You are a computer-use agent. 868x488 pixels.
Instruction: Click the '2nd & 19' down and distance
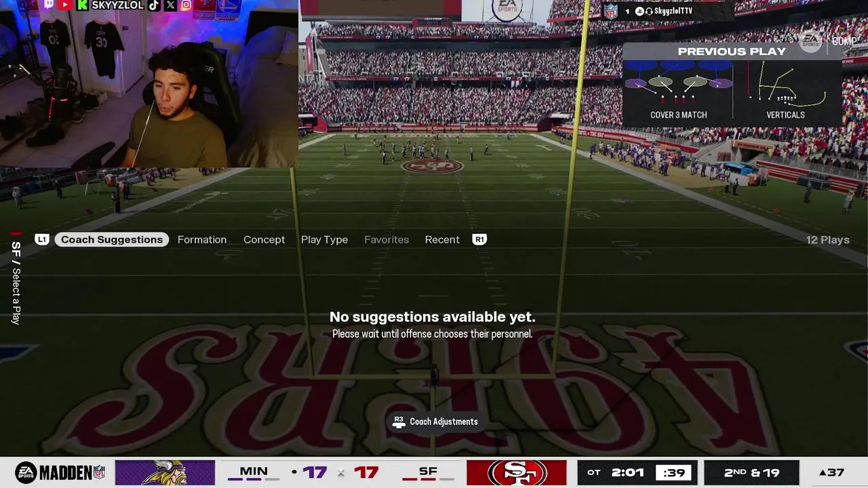click(x=751, y=472)
